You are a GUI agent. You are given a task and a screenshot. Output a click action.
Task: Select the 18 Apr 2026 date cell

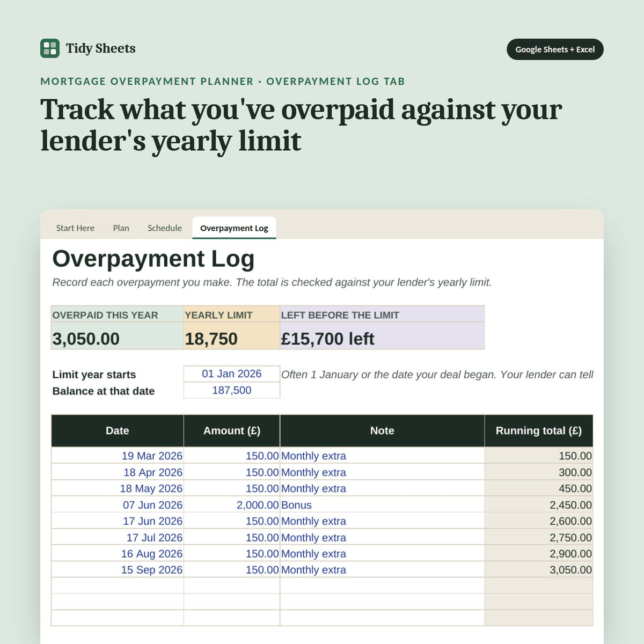118,472
